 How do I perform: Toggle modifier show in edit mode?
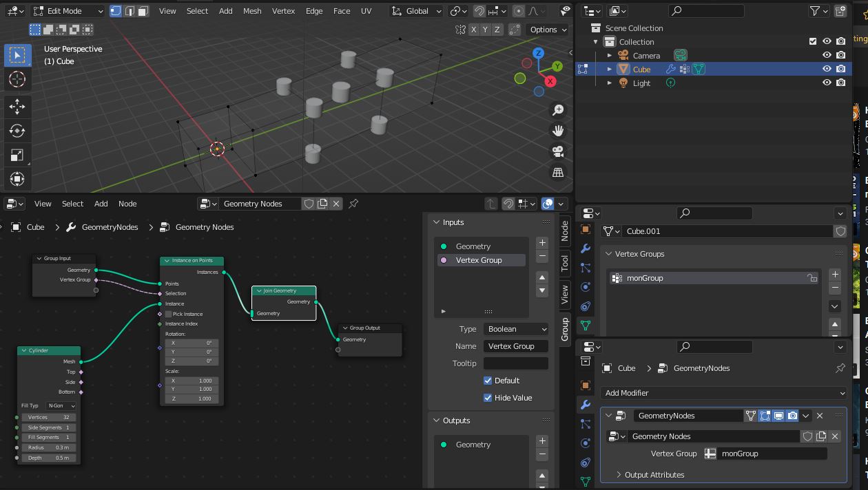point(765,416)
